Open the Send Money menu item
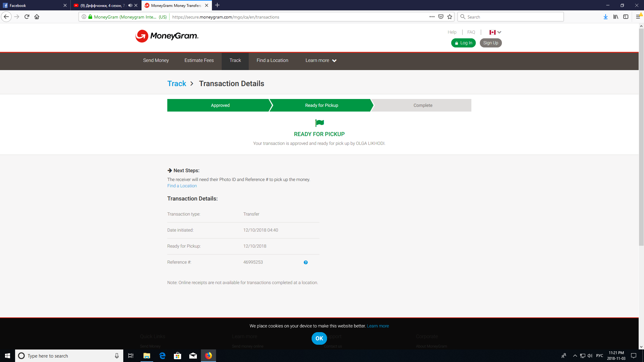This screenshot has width=644, height=362. tap(156, 61)
